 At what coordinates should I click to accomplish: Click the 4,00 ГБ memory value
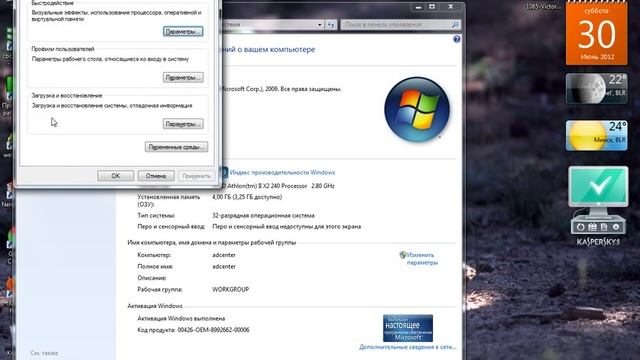pyautogui.click(x=247, y=197)
